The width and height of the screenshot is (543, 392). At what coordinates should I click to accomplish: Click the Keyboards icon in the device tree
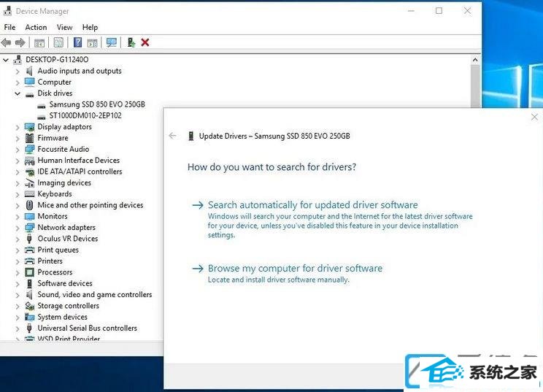click(29, 194)
